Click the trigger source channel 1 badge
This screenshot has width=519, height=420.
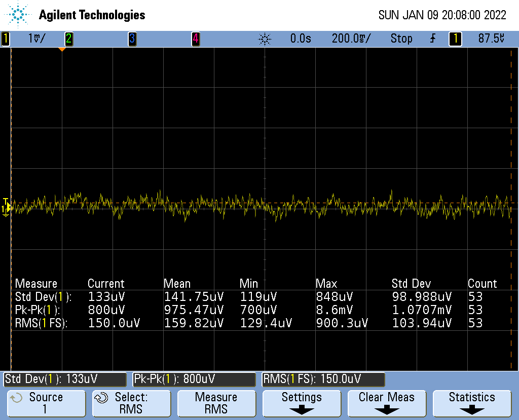(455, 39)
